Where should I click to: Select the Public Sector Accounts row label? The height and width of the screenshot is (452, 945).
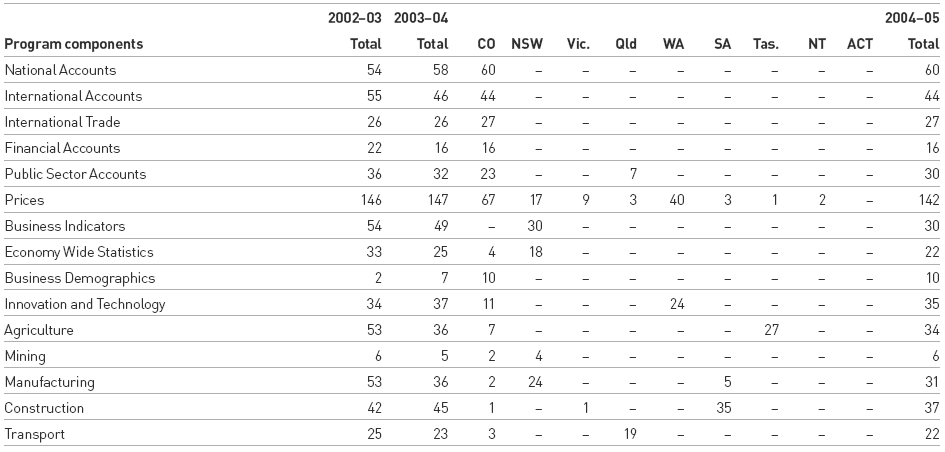[75, 174]
